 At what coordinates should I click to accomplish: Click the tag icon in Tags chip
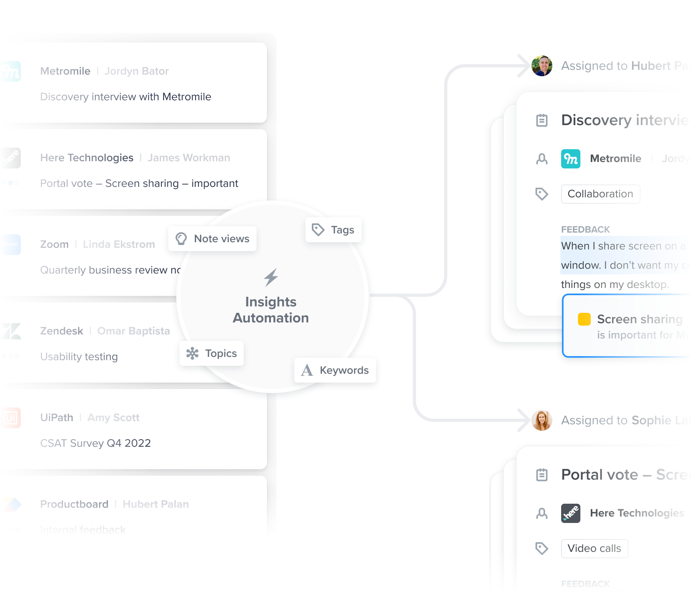[x=318, y=230]
